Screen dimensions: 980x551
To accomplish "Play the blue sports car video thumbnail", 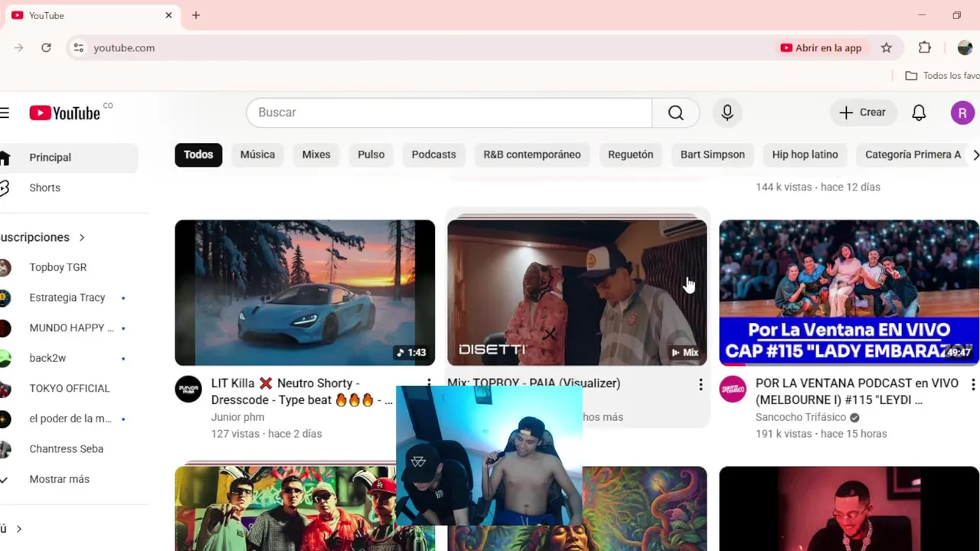I will pos(305,292).
